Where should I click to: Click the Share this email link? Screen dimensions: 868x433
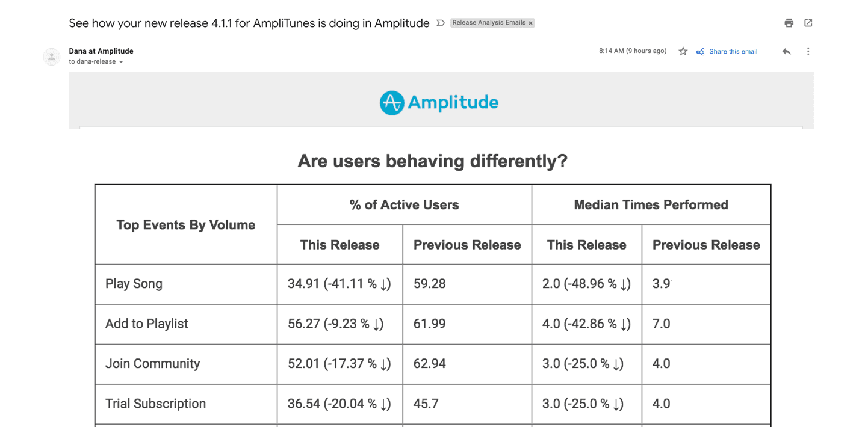[x=733, y=52]
